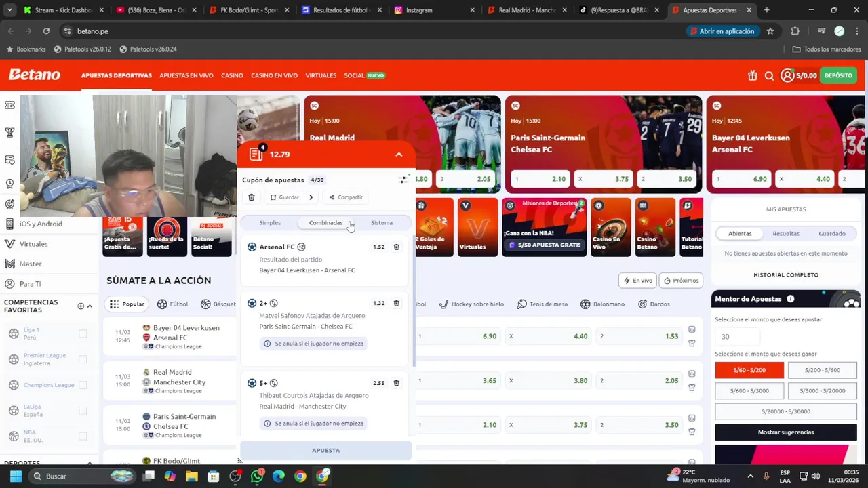
Task: Filter matches by Próximos
Action: [682, 281]
